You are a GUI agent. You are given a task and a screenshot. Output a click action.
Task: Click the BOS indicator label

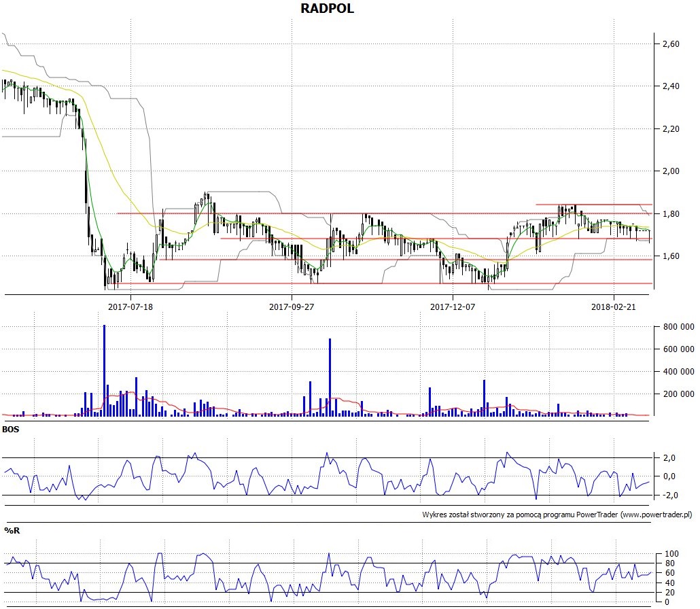point(11,430)
